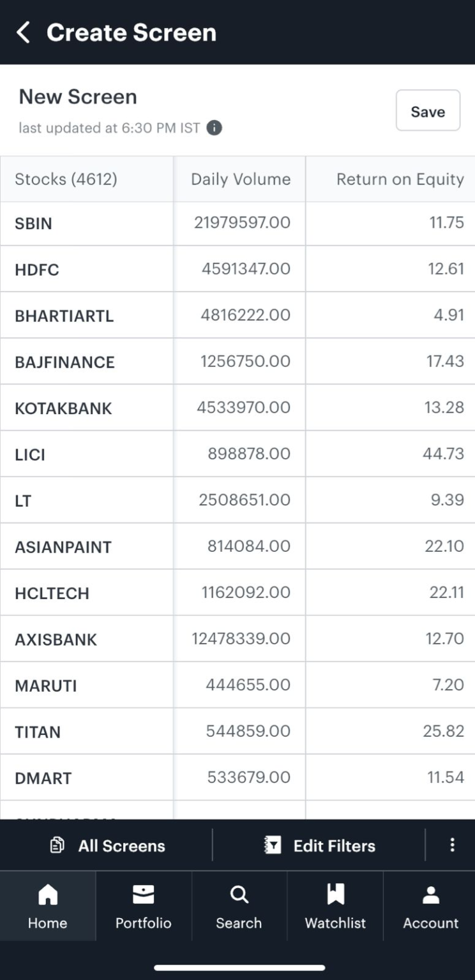Tap the Portfolio briefcase icon
The height and width of the screenshot is (980, 475).
click(143, 895)
